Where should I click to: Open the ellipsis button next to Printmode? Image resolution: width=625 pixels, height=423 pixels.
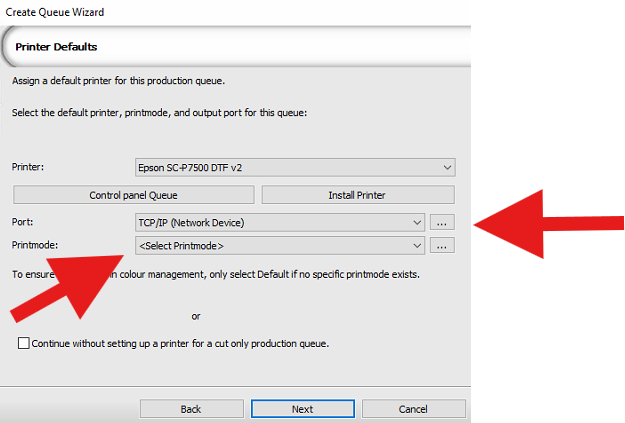pos(442,246)
